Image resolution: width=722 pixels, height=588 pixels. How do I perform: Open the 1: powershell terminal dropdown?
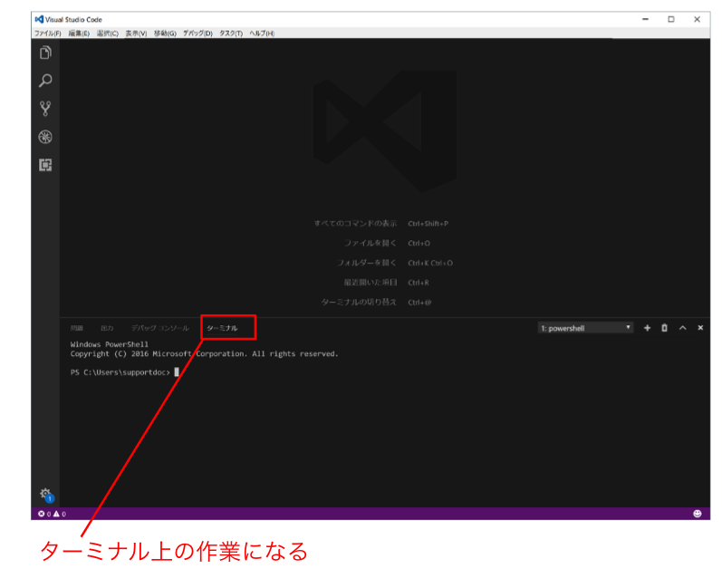(x=585, y=328)
